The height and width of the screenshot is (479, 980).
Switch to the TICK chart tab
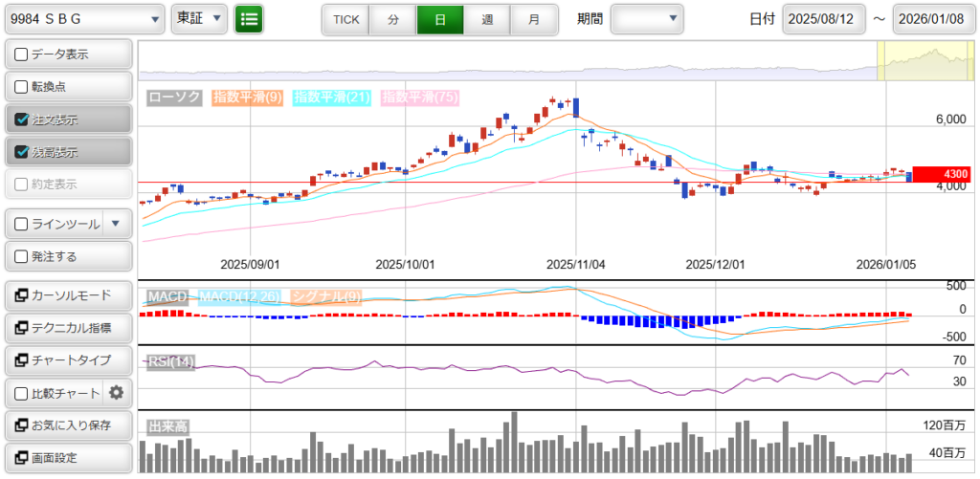point(345,19)
